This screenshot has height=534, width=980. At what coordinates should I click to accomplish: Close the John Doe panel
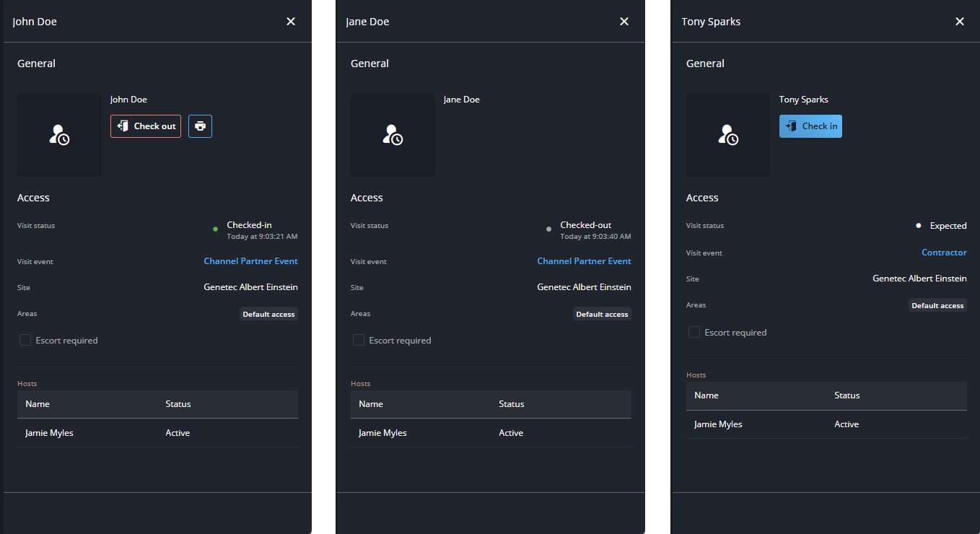291,22
